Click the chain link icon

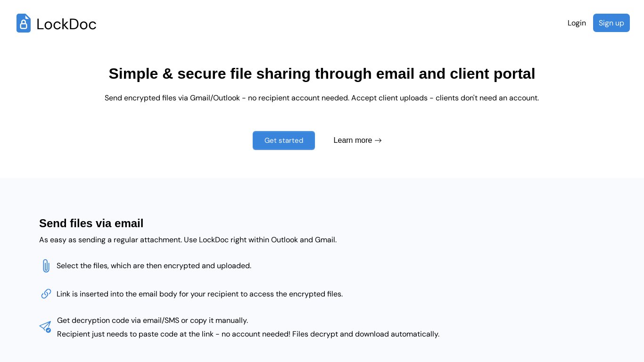tap(46, 294)
